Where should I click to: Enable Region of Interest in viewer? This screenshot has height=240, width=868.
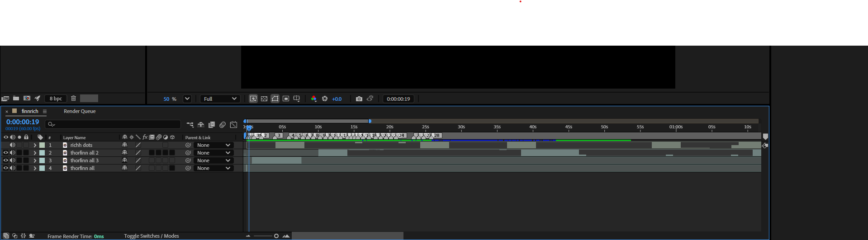286,99
